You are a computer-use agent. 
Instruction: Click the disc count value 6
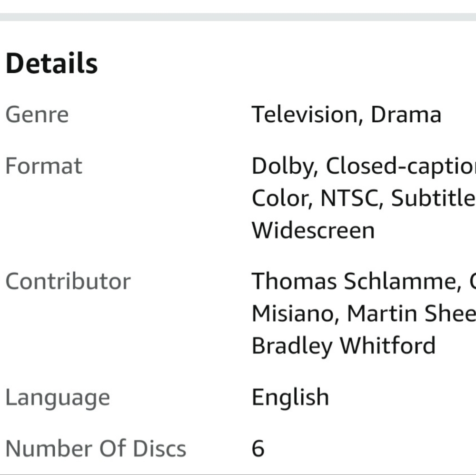click(258, 449)
